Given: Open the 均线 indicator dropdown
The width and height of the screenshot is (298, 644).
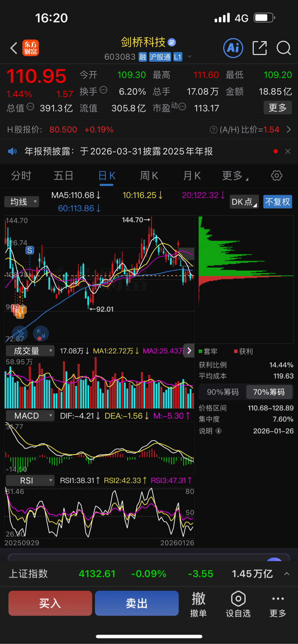Looking at the screenshot, I should pos(22,202).
